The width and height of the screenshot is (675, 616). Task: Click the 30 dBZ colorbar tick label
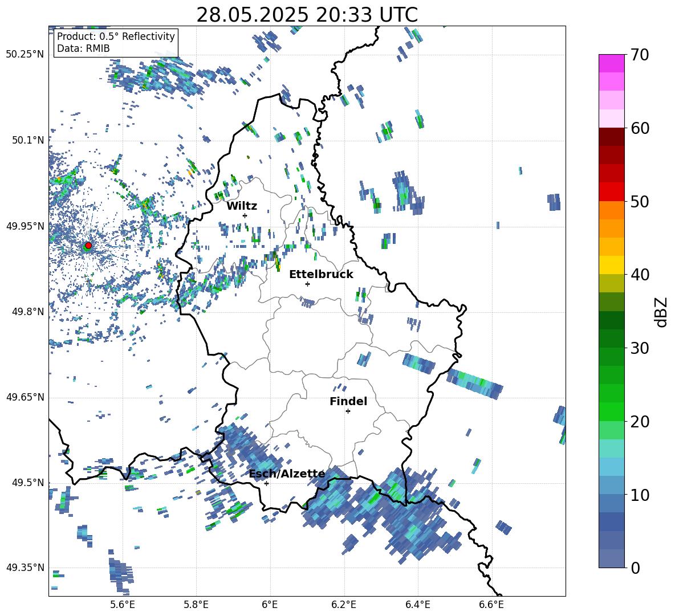point(640,348)
